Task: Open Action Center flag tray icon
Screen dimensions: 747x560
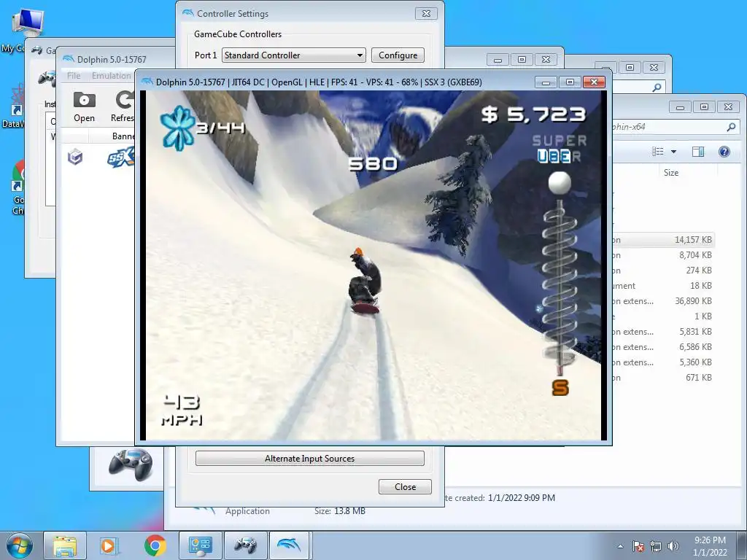Action: (638, 546)
